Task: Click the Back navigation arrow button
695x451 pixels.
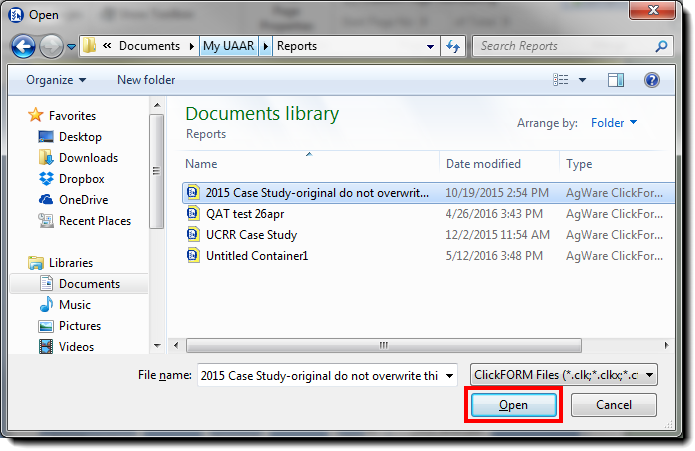Action: [23, 46]
